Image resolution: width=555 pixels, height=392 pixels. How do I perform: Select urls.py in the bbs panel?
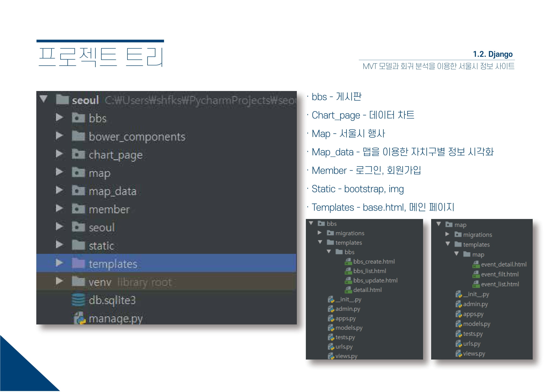coord(344,347)
